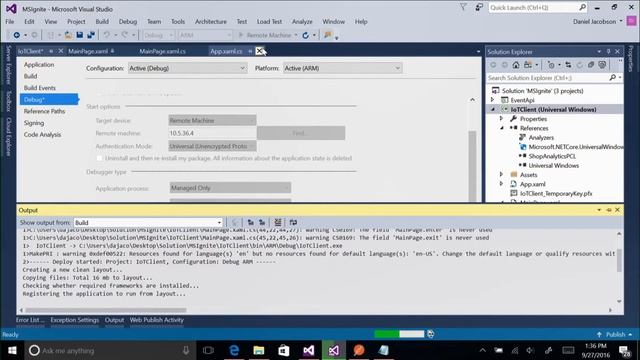This screenshot has width=640, height=360.
Task: Click the Navigate Backward toolbar icon
Action: 17,35
